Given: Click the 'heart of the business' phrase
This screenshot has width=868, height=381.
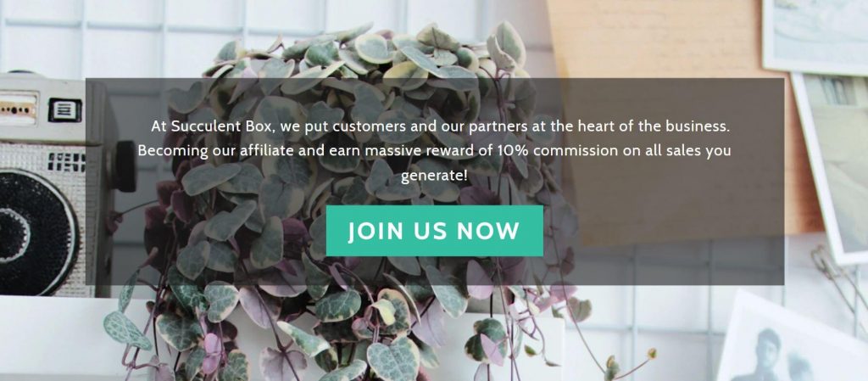Looking at the screenshot, I should (x=652, y=126).
